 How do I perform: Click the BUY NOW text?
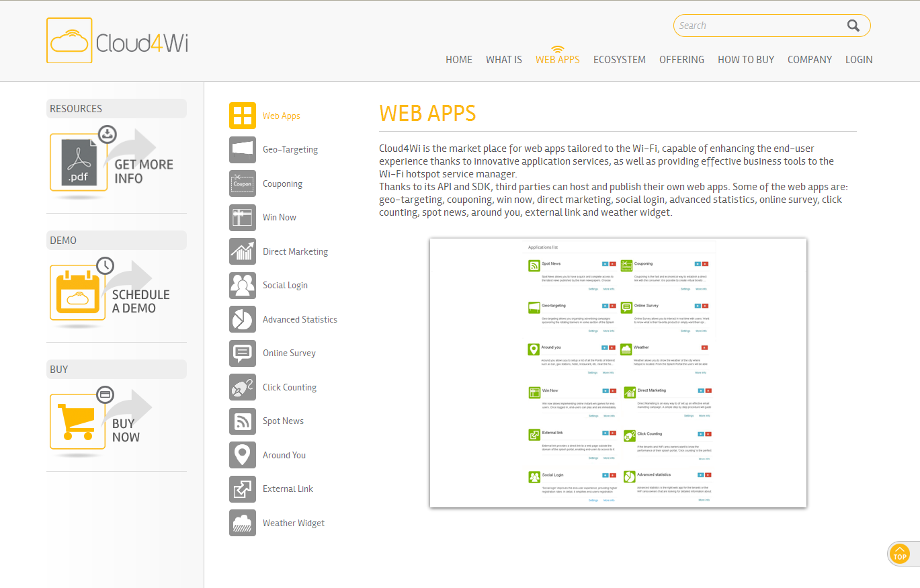click(126, 430)
